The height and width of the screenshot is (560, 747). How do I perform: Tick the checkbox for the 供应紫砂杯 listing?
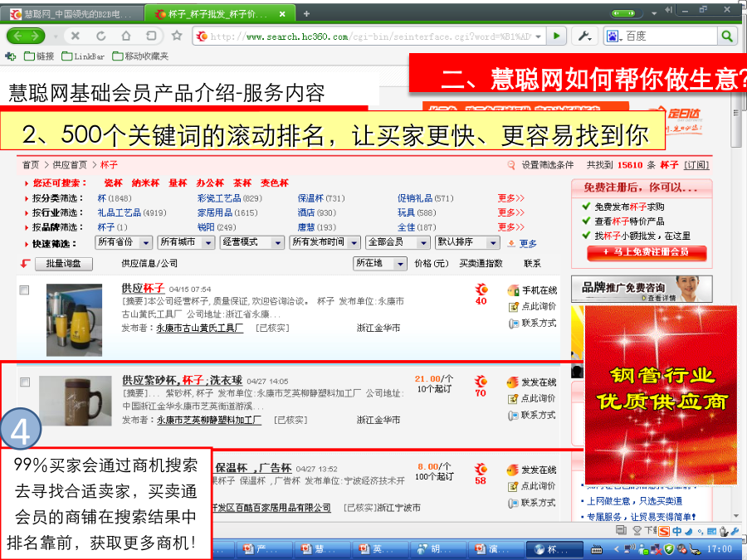25,382
